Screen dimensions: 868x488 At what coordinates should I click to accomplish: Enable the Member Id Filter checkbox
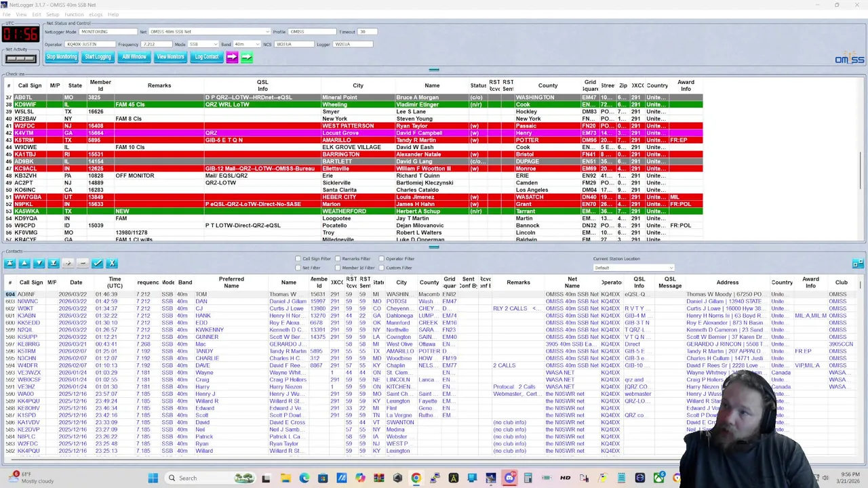pos(338,267)
